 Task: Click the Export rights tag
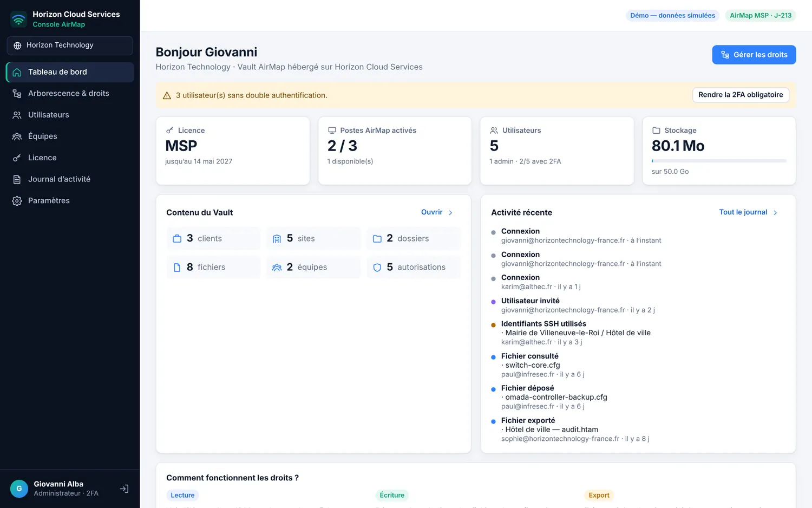pyautogui.click(x=599, y=495)
